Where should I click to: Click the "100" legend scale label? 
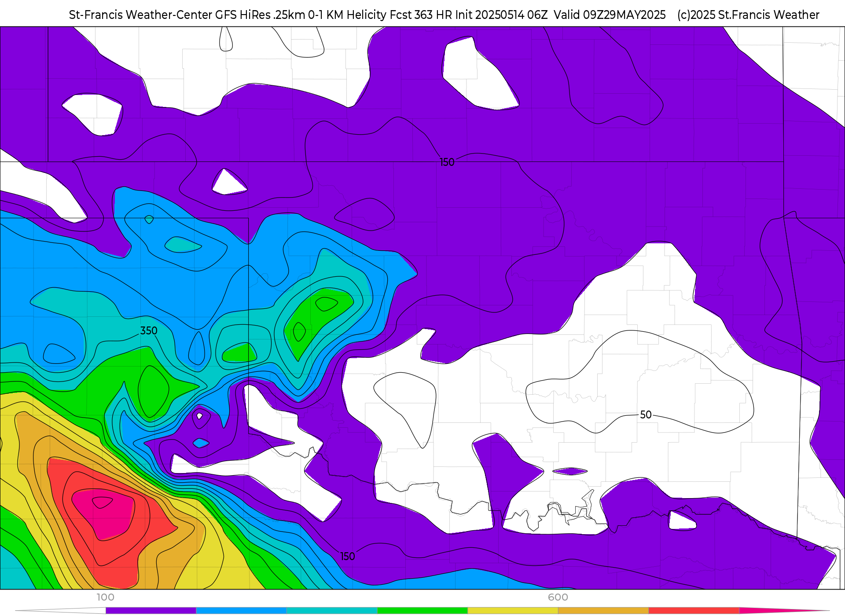coord(105,597)
